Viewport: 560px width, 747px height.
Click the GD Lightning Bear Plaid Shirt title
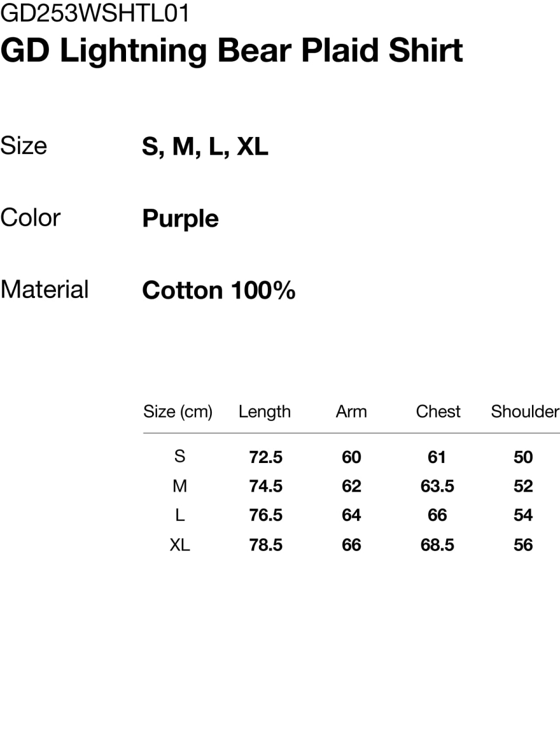click(x=232, y=51)
